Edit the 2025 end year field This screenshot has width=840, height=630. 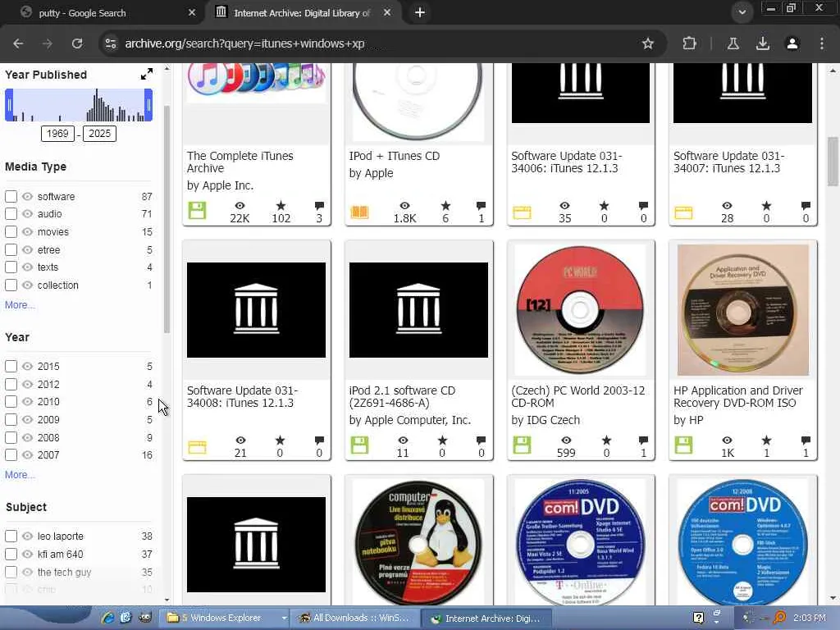coord(99,134)
